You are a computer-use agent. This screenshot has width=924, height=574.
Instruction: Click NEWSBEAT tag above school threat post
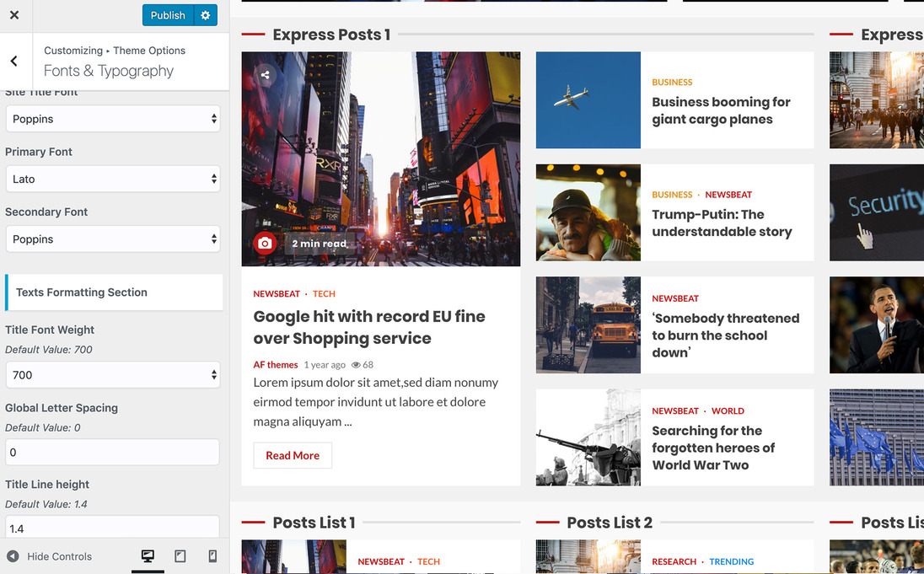675,298
